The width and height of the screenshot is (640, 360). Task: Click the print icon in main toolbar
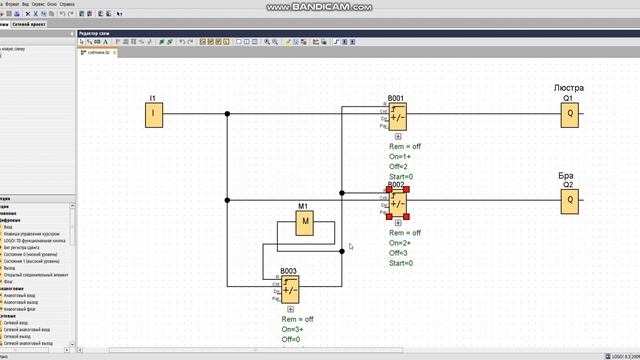17,14
